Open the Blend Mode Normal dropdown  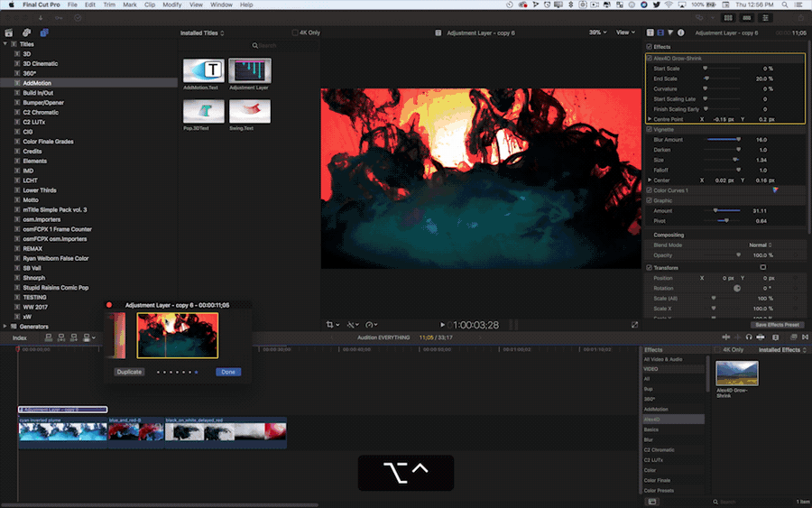[761, 245]
